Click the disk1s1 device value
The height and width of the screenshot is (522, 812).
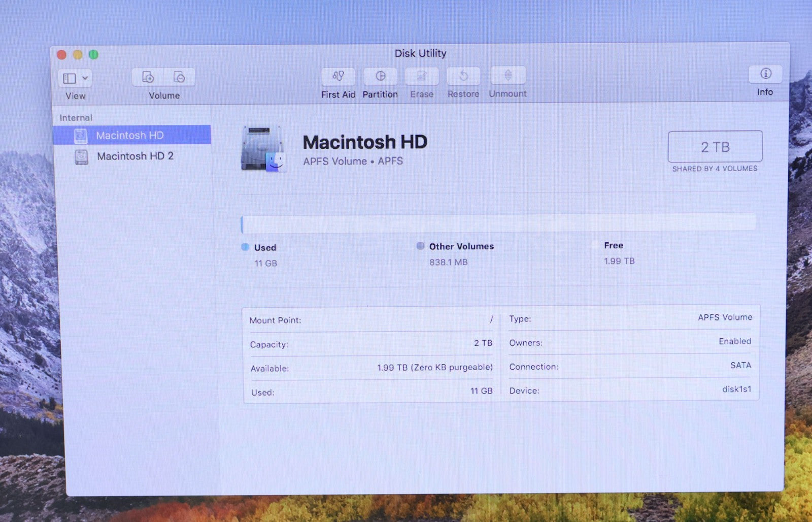(x=736, y=389)
